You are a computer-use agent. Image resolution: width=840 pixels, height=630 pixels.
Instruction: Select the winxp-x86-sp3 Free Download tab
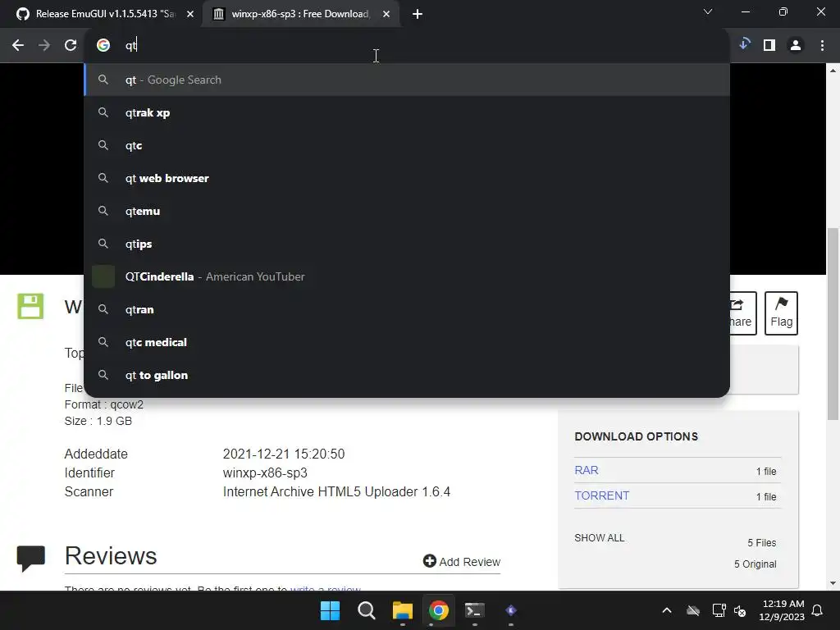(300, 14)
